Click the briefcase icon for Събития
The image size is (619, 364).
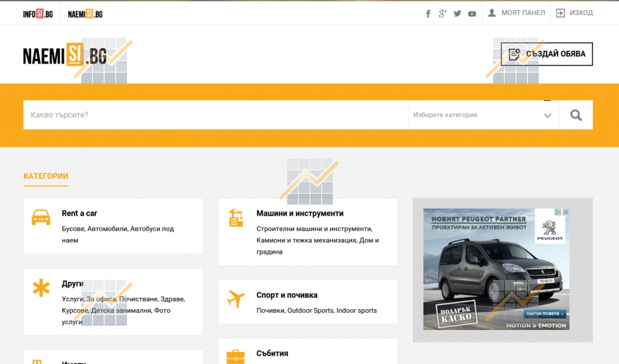pos(236,356)
